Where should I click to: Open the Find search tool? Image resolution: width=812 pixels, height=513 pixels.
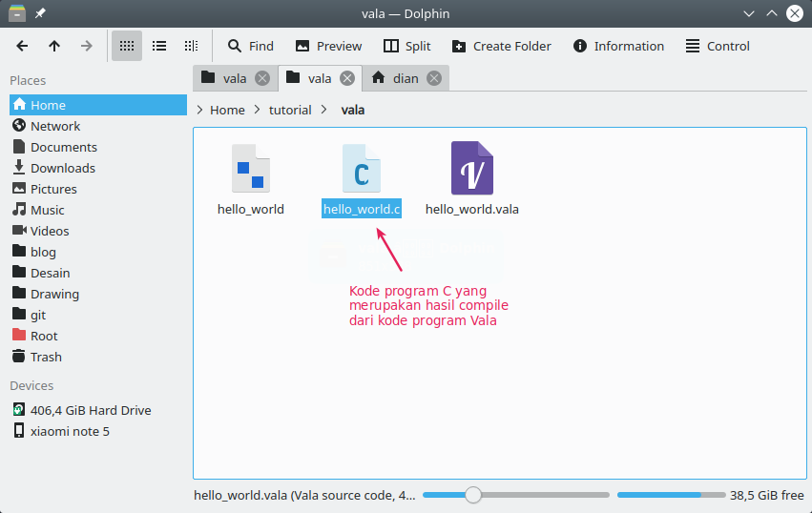250,46
